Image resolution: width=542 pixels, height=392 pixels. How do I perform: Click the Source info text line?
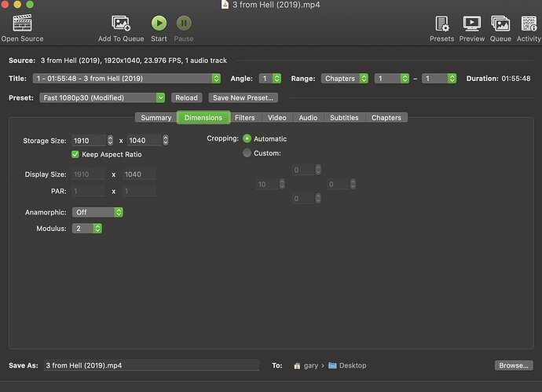click(134, 60)
